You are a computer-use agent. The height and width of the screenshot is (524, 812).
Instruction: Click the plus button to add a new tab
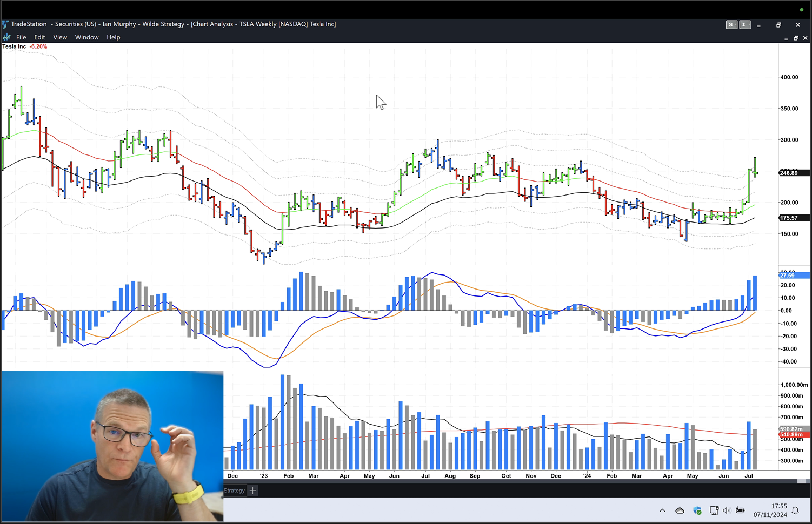252,490
